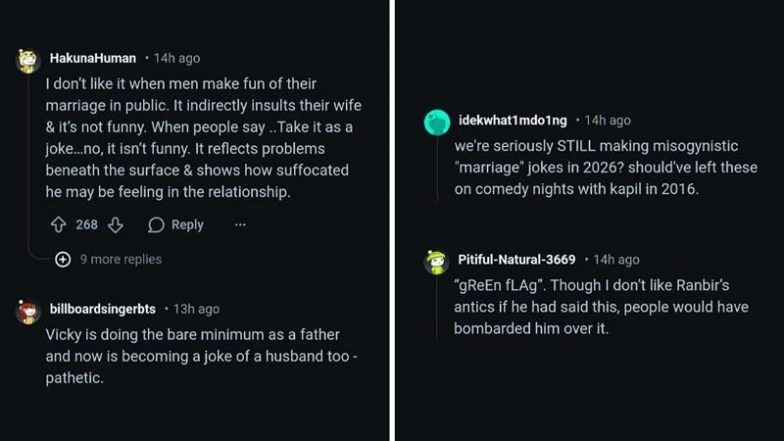Viewport: 784px width, 441px height.
Task: Open HakunaHuman's username profile link
Action: [x=92, y=59]
